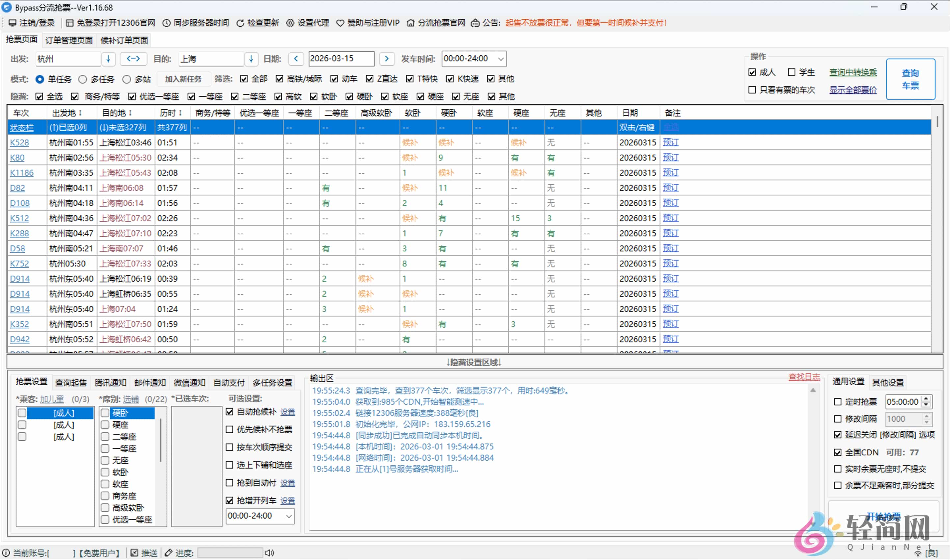
Task: Swap departure and destination with the arrows icon
Action: pos(133,59)
